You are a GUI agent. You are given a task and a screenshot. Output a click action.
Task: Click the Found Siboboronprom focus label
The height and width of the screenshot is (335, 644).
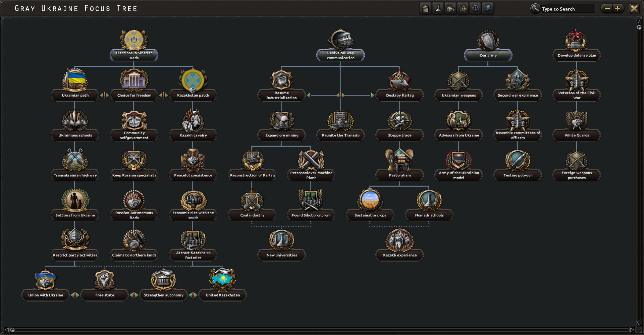click(311, 215)
